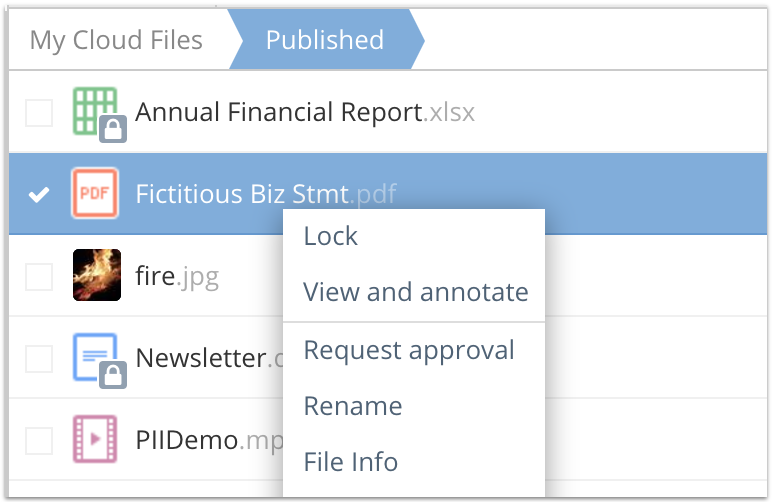Click the Published breadcrumb
The height and width of the screenshot is (502, 772).
pos(324,40)
